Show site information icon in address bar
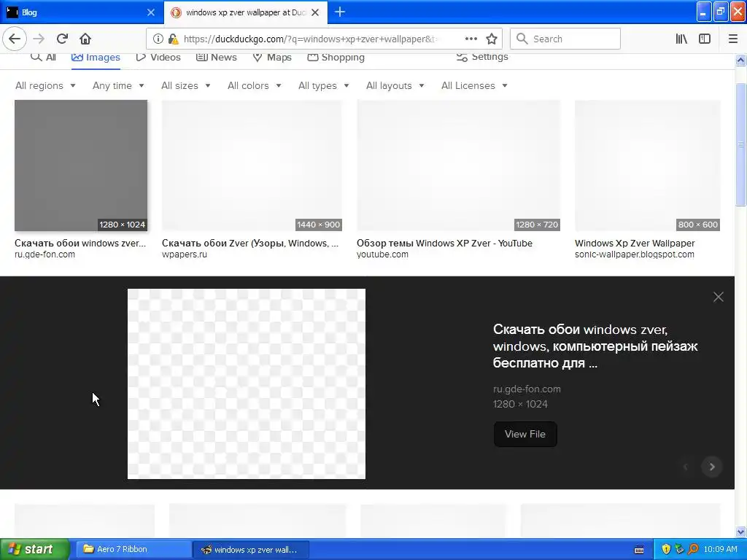747x560 pixels. (x=158, y=39)
